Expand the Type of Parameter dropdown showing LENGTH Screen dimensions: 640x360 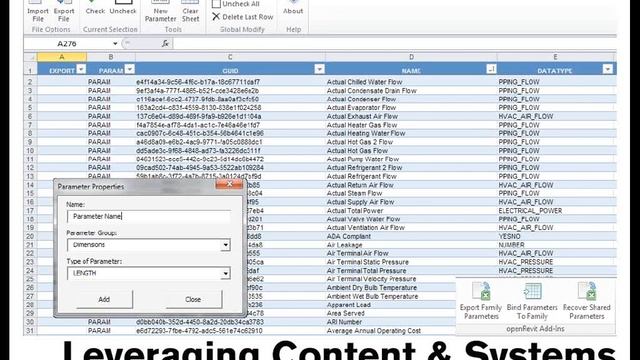click(x=225, y=273)
